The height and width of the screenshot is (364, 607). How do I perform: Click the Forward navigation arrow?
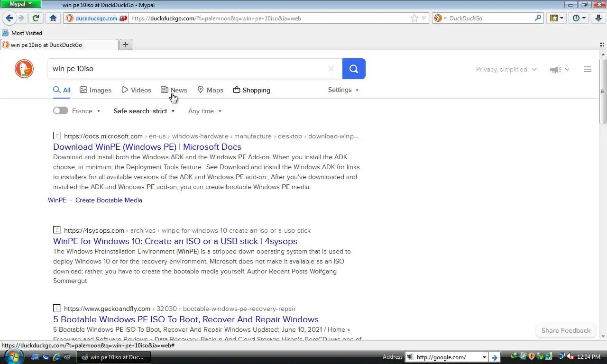(21, 18)
